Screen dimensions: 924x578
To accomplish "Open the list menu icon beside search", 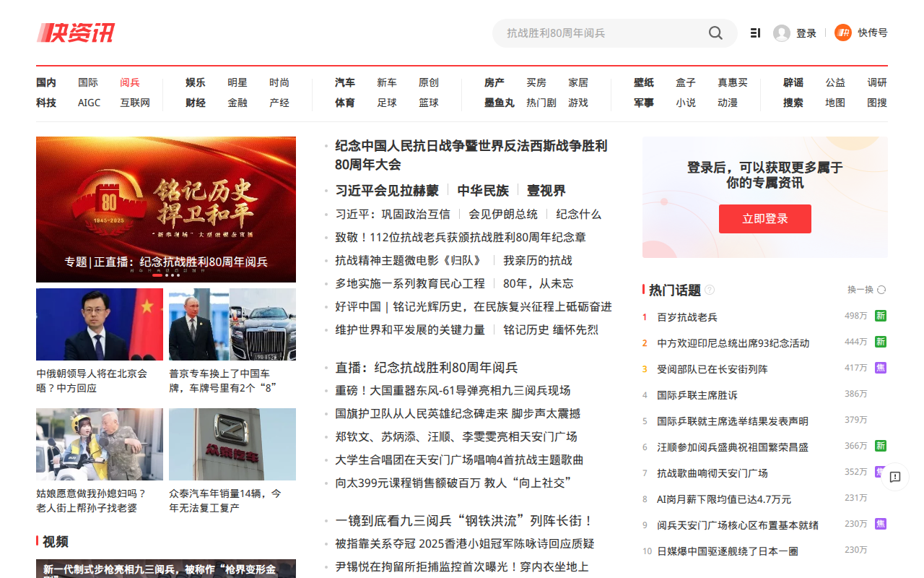I will [x=755, y=33].
